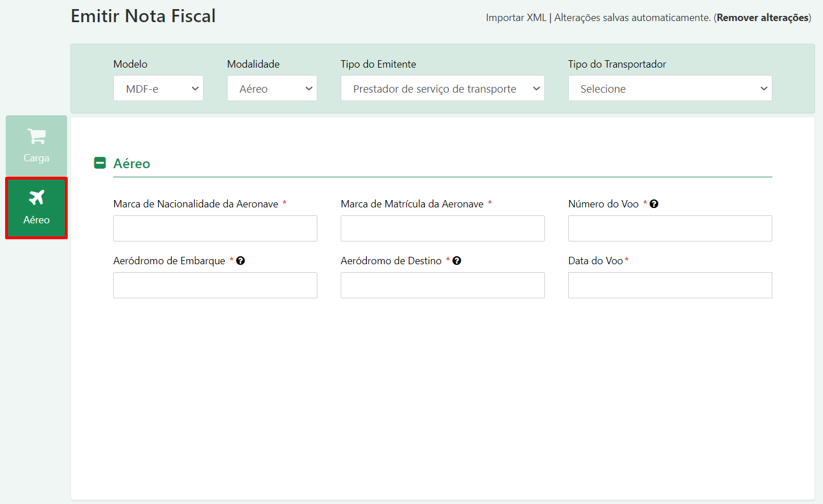Click the help icon beside Número do Voo
The image size is (823, 504).
(x=654, y=204)
